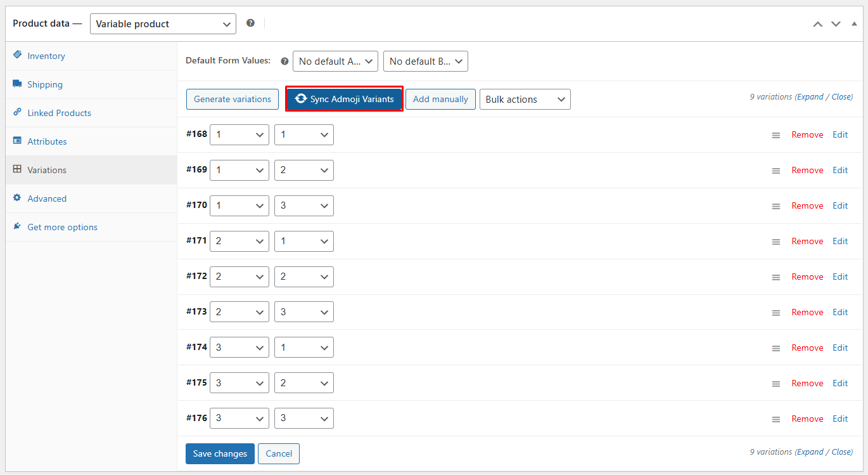Click drag handle icon for variation #176
868x475 pixels.
coord(776,419)
